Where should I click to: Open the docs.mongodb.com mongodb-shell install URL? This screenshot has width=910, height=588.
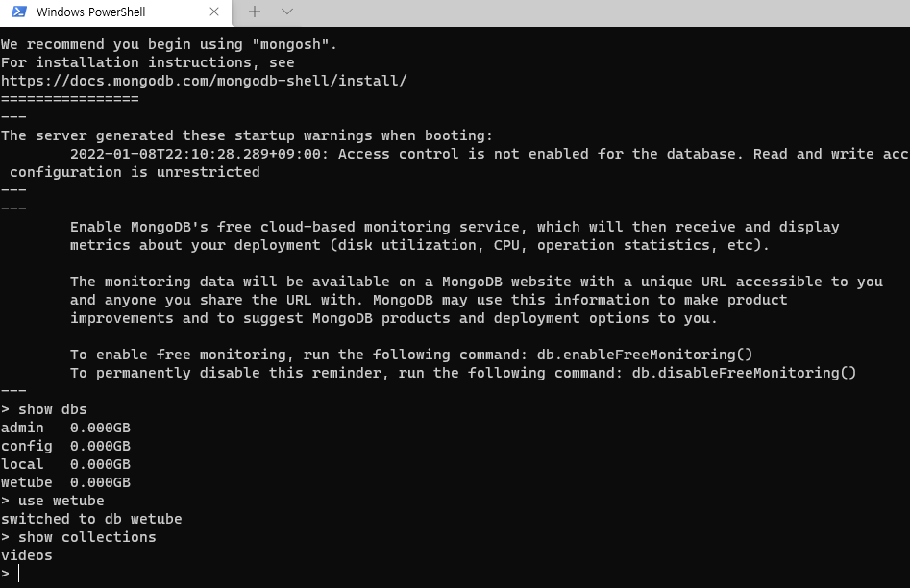204,81
